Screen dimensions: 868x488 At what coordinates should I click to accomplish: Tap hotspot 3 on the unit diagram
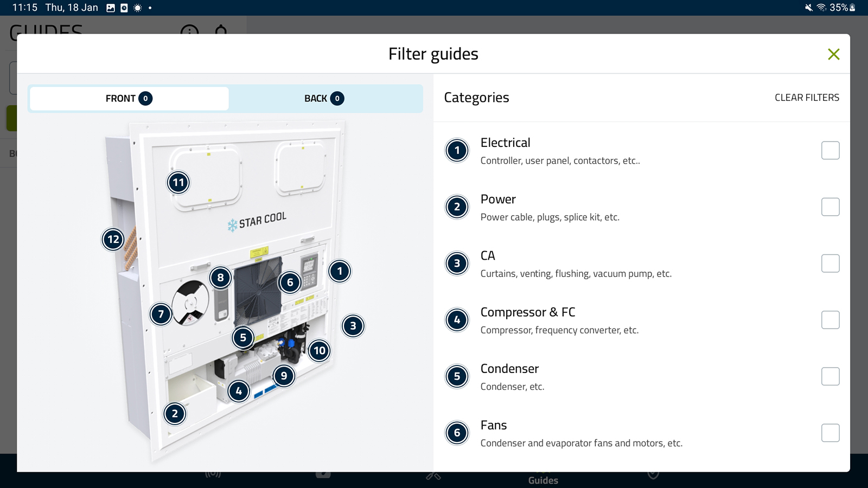pos(353,326)
